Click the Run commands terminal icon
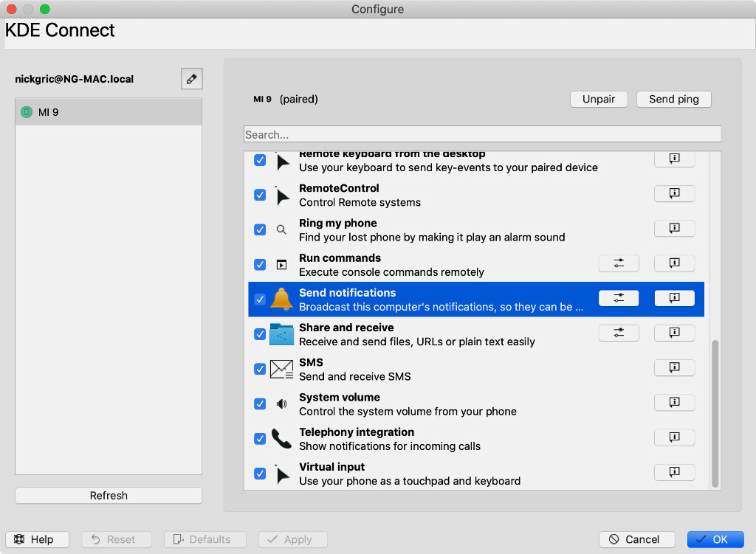 point(281,265)
